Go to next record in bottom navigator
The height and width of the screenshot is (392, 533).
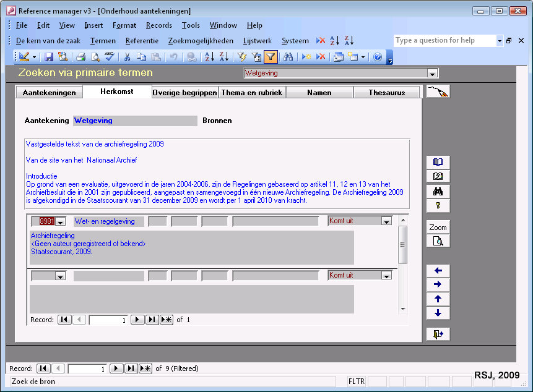coord(116,369)
